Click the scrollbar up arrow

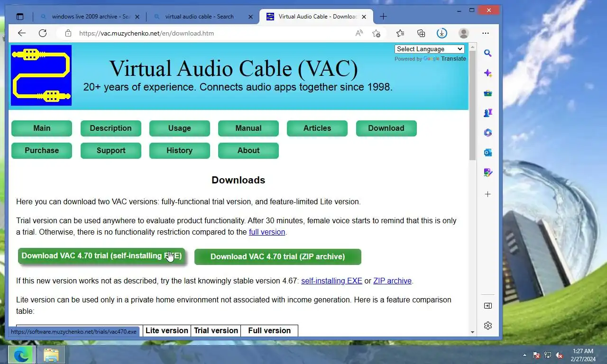click(x=472, y=47)
